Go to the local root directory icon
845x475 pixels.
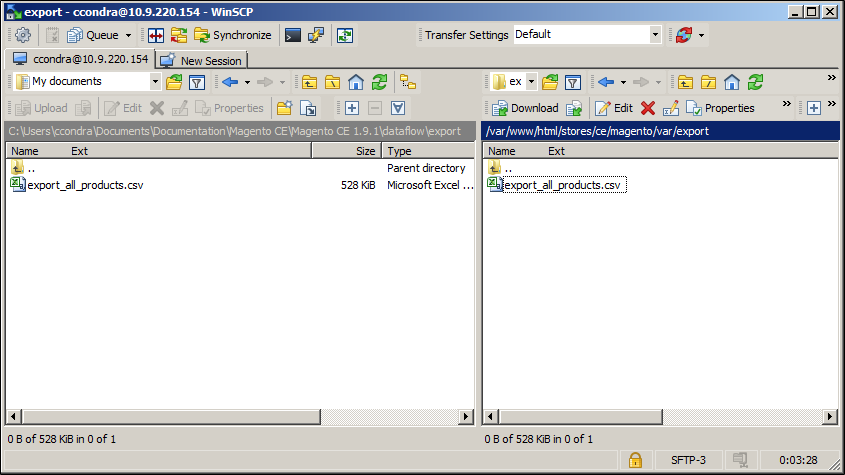pyautogui.click(x=333, y=82)
